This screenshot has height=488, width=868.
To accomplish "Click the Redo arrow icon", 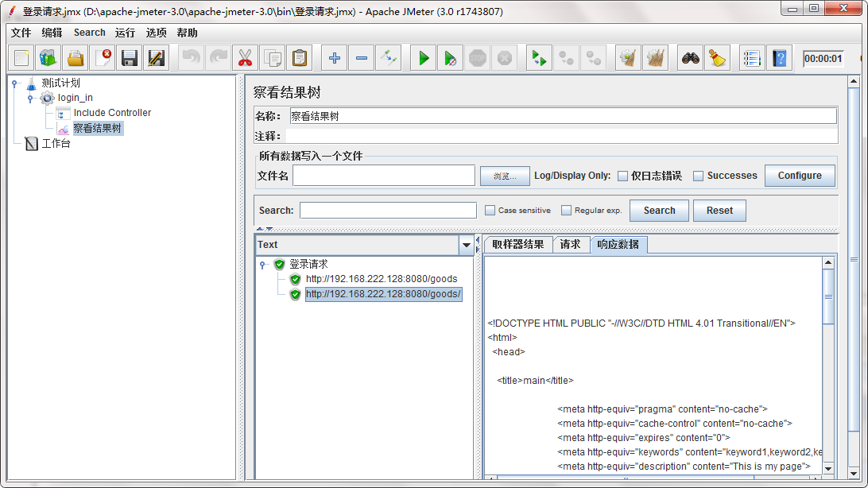I will (x=219, y=57).
